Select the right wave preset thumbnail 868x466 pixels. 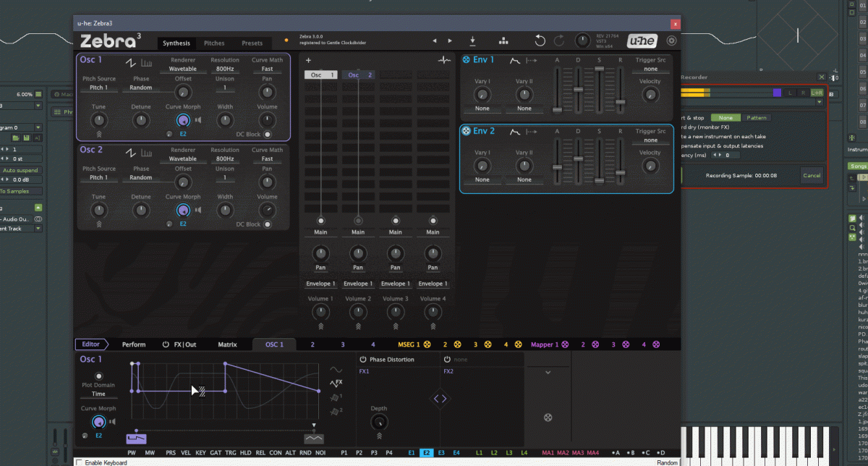314,439
